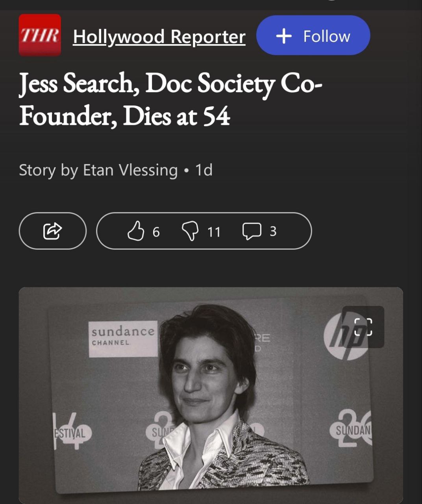Click the Sundance Channel logo in photo
The height and width of the screenshot is (504, 422).
tap(123, 338)
